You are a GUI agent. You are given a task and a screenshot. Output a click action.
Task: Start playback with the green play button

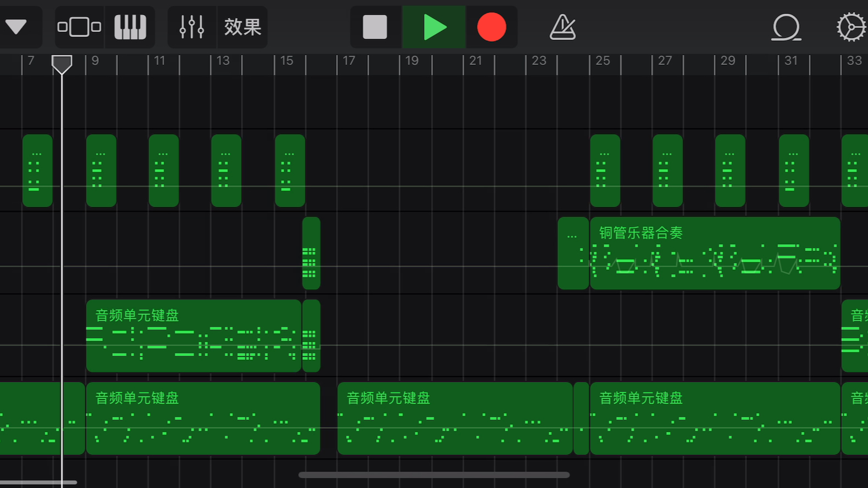pyautogui.click(x=435, y=27)
